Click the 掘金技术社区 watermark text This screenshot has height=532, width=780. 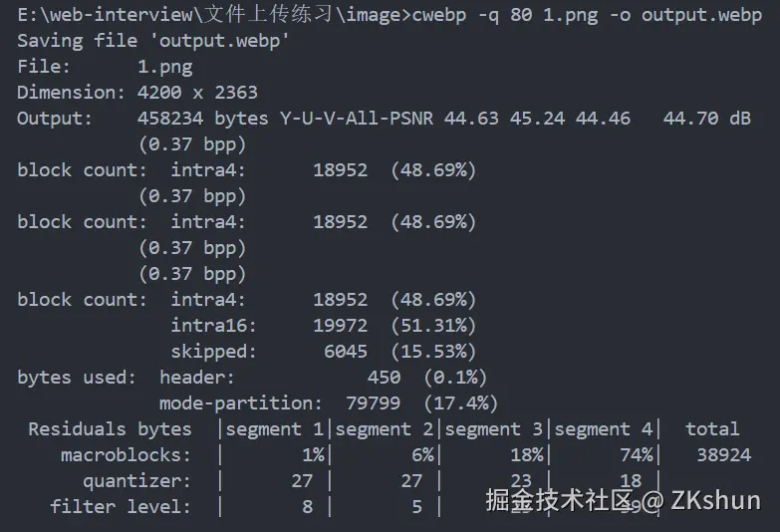(x=560, y=500)
